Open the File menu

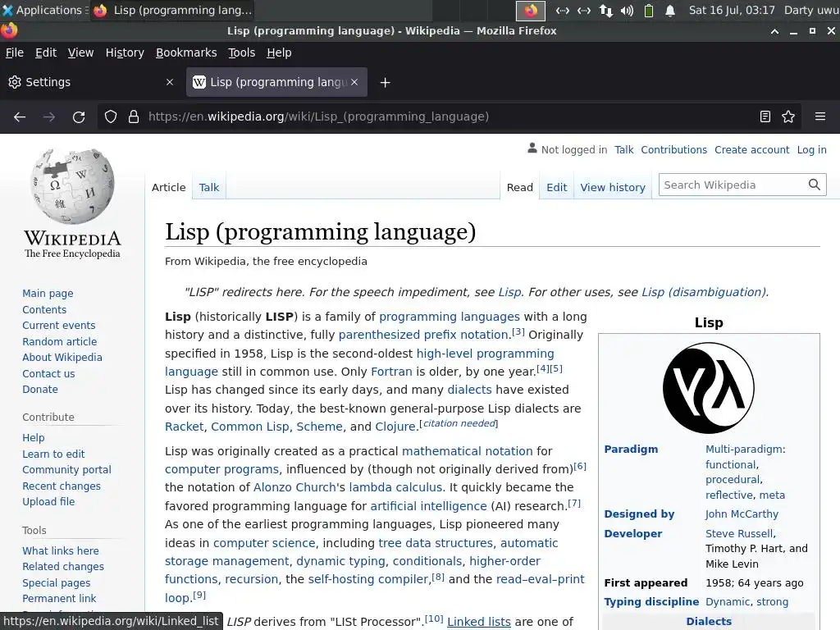[x=15, y=52]
